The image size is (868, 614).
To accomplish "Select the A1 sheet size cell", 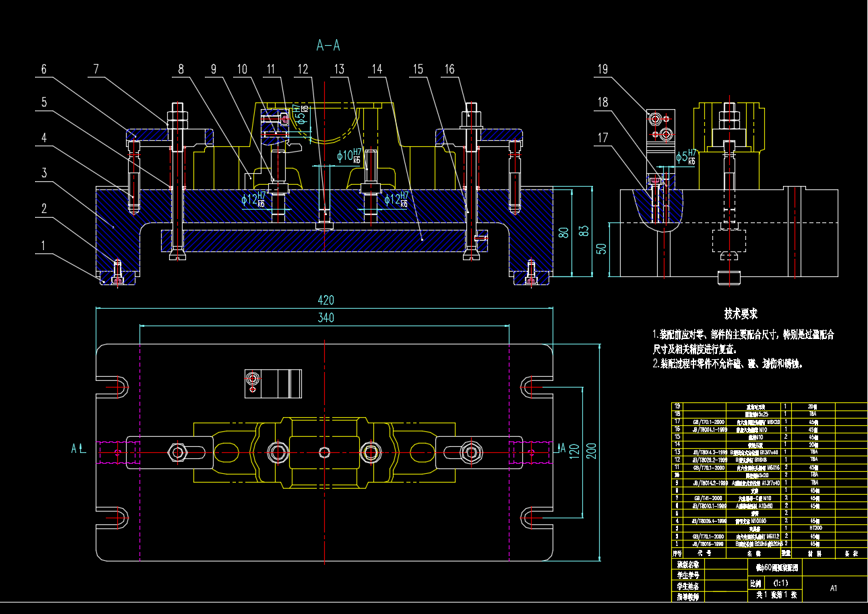I will [x=834, y=588].
